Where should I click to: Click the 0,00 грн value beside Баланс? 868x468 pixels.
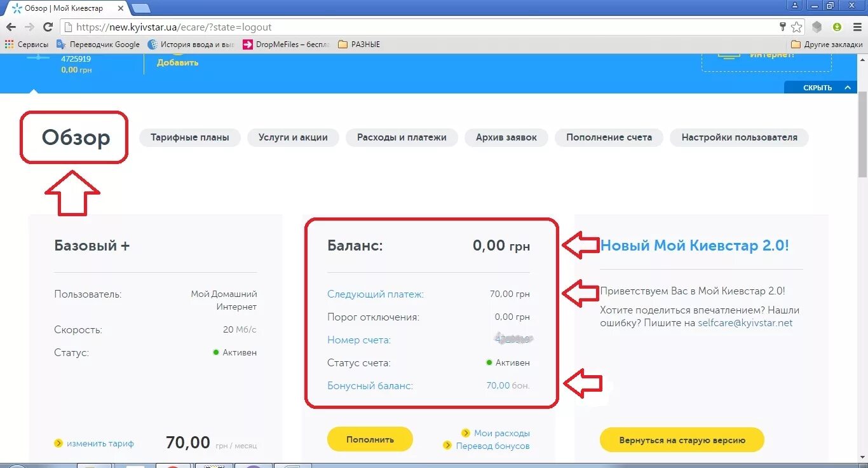pos(501,245)
